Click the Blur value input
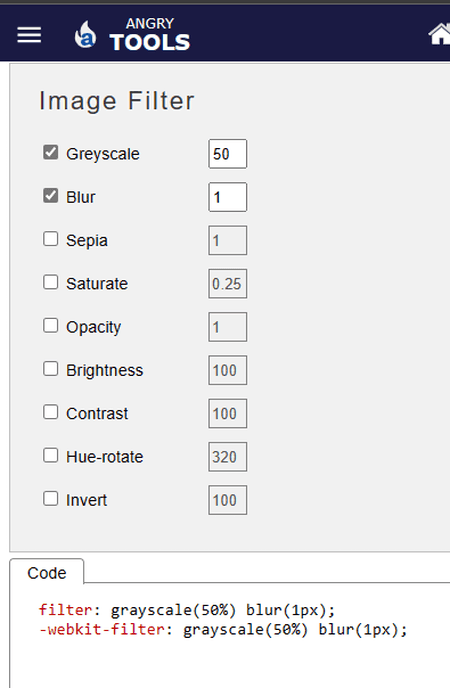This screenshot has width=450, height=688. click(x=228, y=197)
